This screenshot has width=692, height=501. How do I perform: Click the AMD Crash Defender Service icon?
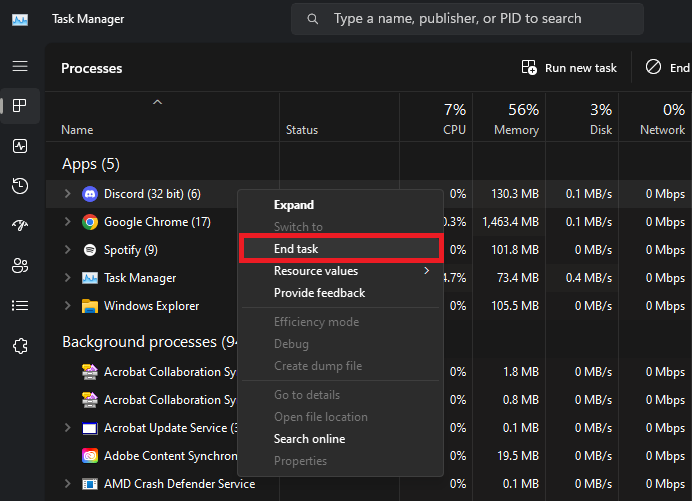point(90,484)
